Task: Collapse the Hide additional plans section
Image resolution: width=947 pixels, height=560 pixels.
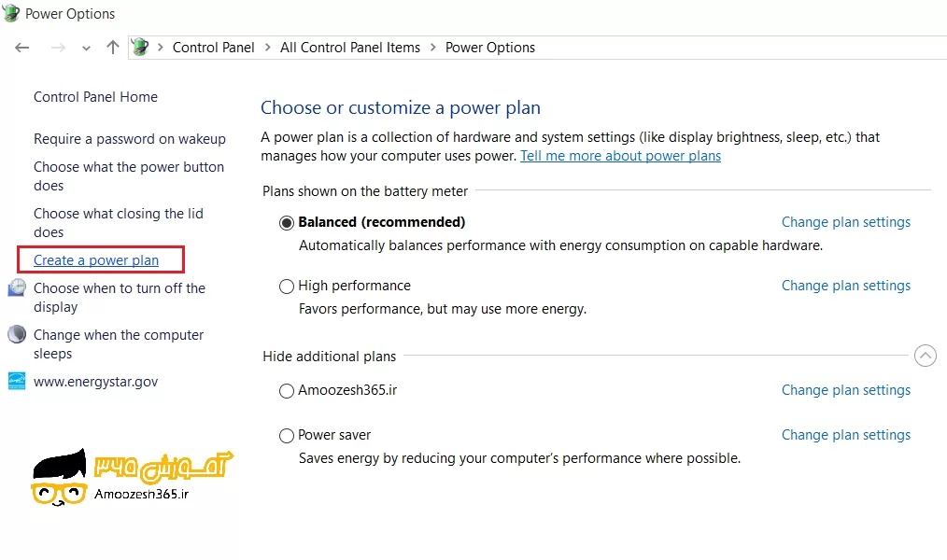Action: (925, 356)
